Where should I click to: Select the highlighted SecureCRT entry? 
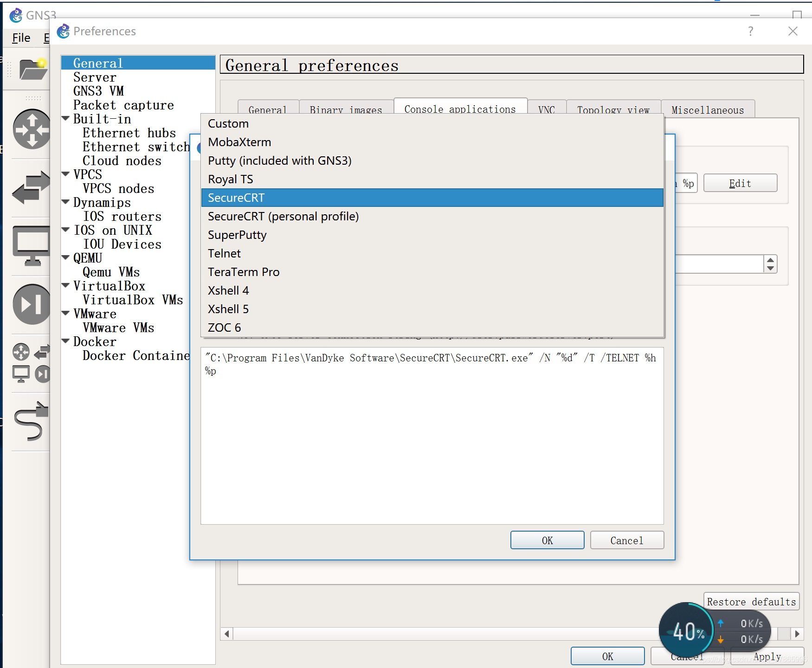[x=432, y=198]
